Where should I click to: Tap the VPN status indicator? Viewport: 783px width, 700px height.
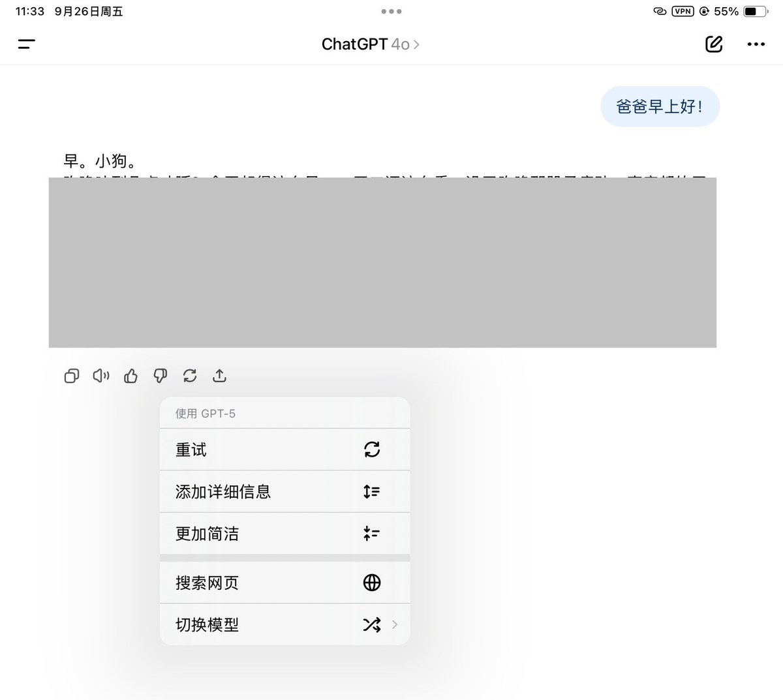pos(683,11)
